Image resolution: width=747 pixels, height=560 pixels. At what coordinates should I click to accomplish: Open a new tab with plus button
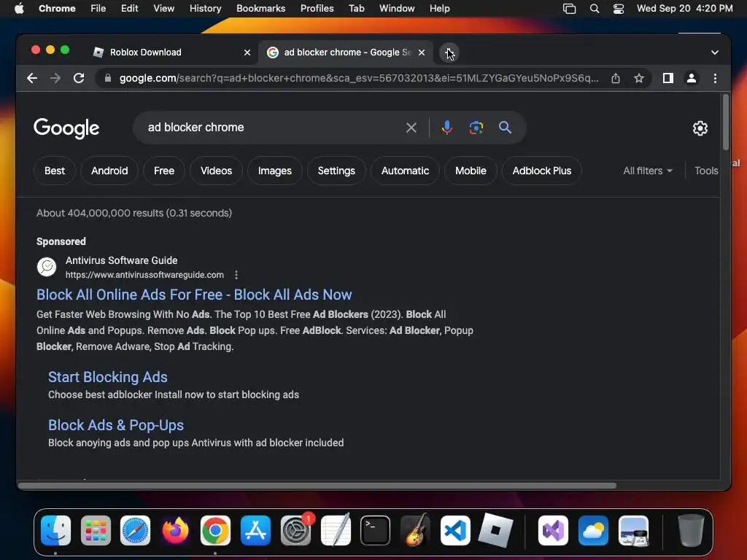coord(449,52)
